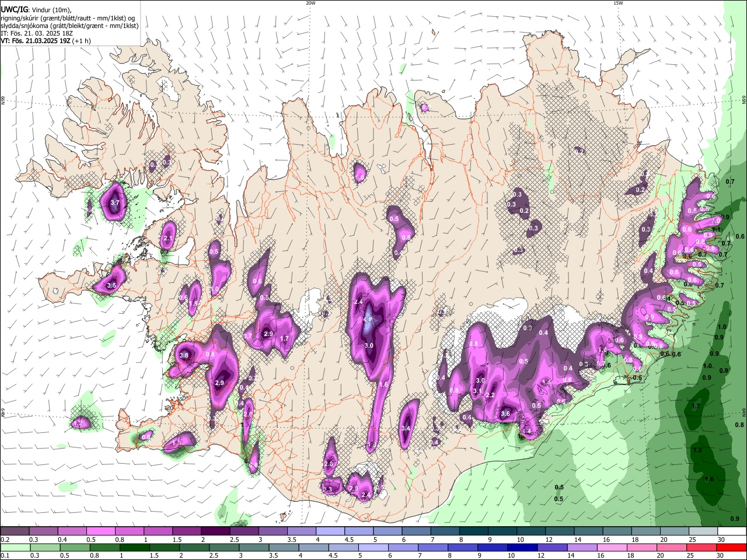The height and width of the screenshot is (560, 747).
Task: Click the bright red 30 swatch in the lower legend
Action: [x=732, y=547]
